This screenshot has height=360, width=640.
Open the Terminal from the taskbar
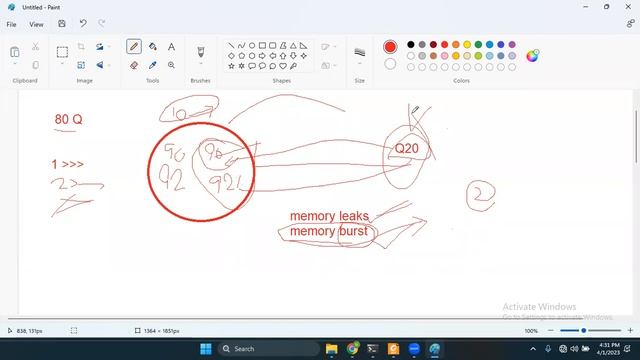click(372, 349)
